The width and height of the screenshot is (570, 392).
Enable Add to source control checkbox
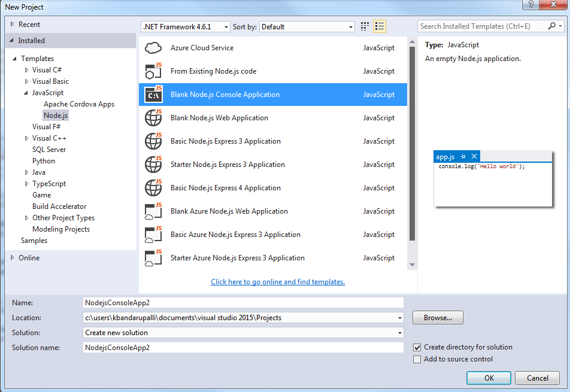point(417,359)
